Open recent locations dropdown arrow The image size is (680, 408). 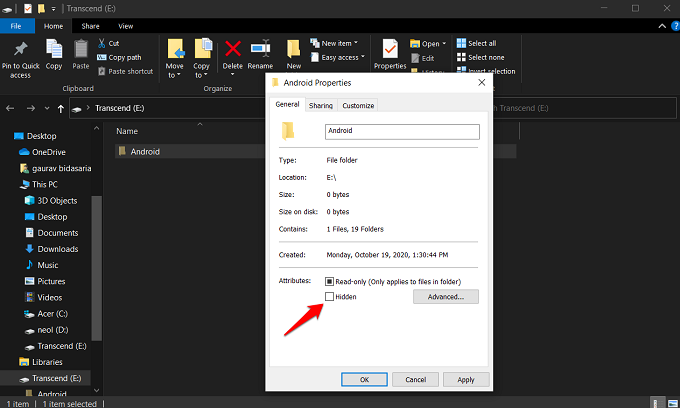tap(47, 108)
